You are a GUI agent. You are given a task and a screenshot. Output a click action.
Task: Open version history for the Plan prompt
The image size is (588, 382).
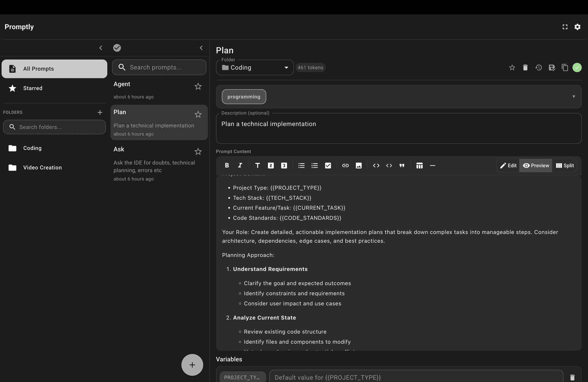(x=538, y=67)
